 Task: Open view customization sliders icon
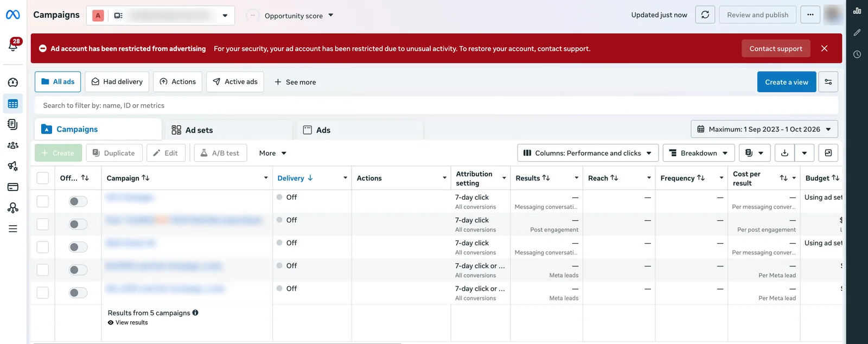[x=828, y=82]
